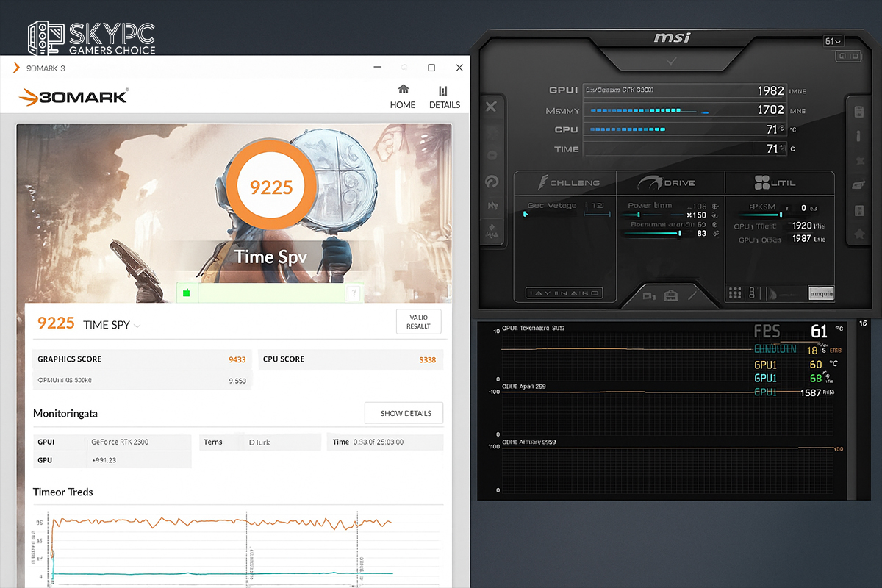Expand the TIME SPY benchmark dropdown
This screenshot has width=882, height=588.
pos(137,326)
